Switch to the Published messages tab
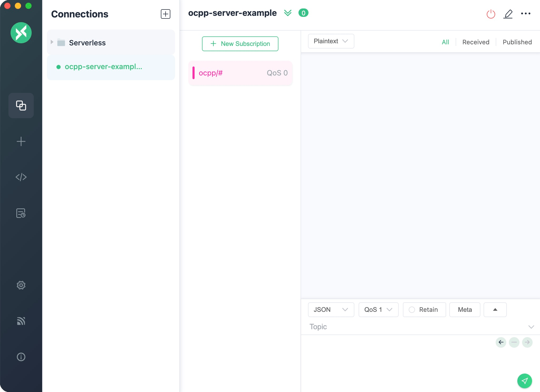The width and height of the screenshot is (540, 392). [x=517, y=42]
